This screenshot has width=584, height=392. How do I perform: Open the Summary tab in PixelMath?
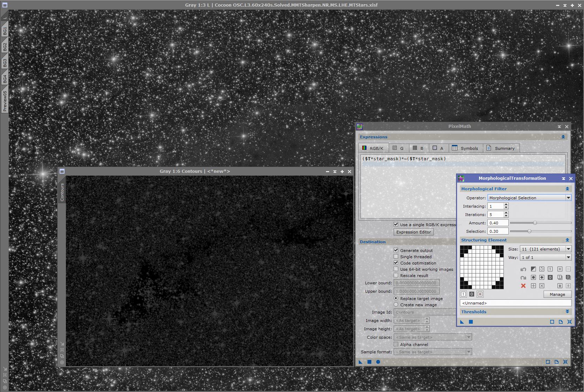point(501,148)
